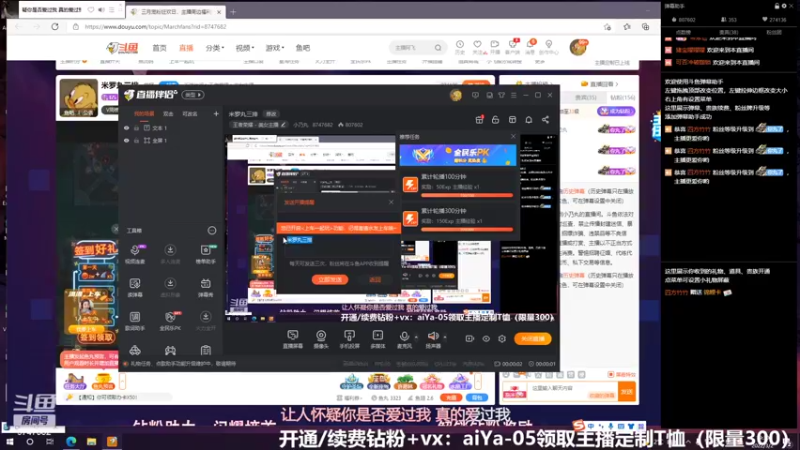
Task: Click the 返回 button in dialog
Action: (375, 280)
